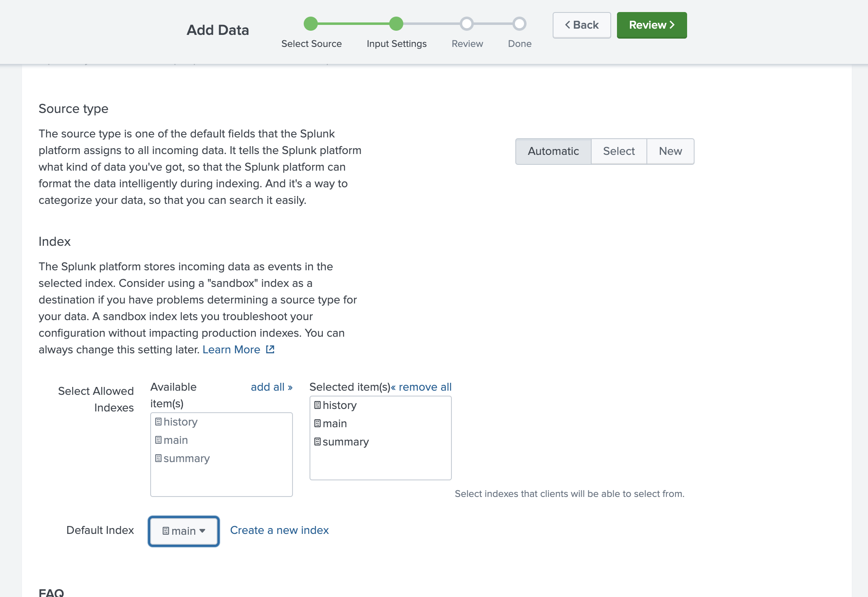Click the caret arrow on the Default Index selector
Screen dimensions: 868x597
pos(202,531)
